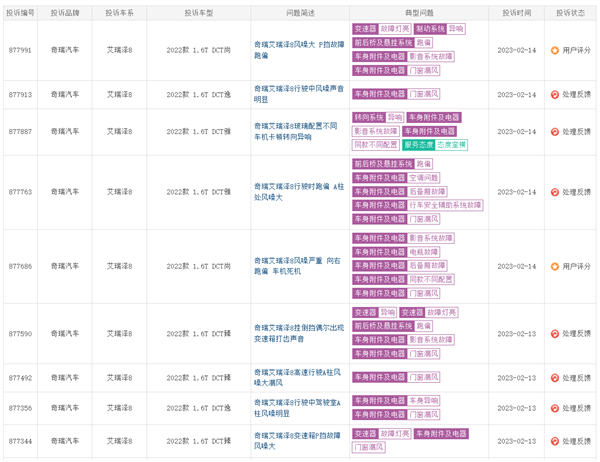Click the 处理反馈 status icon for complaint 877887

[554, 132]
